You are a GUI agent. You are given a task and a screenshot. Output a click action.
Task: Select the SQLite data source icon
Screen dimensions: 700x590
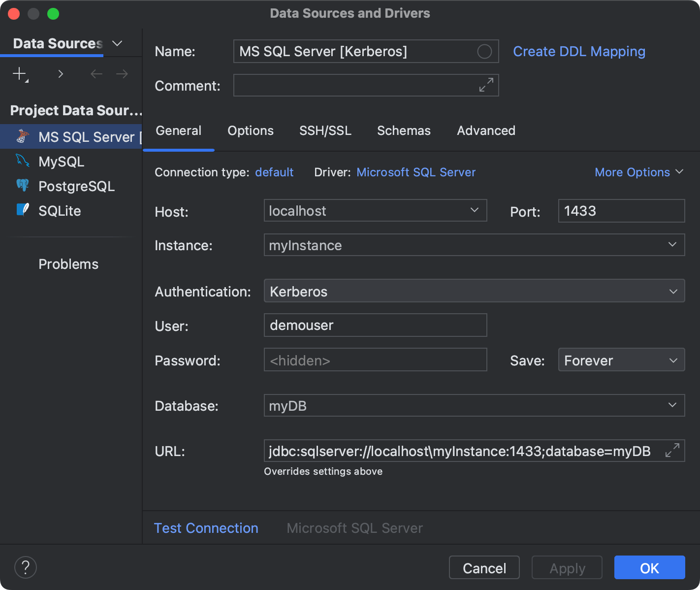[23, 210]
